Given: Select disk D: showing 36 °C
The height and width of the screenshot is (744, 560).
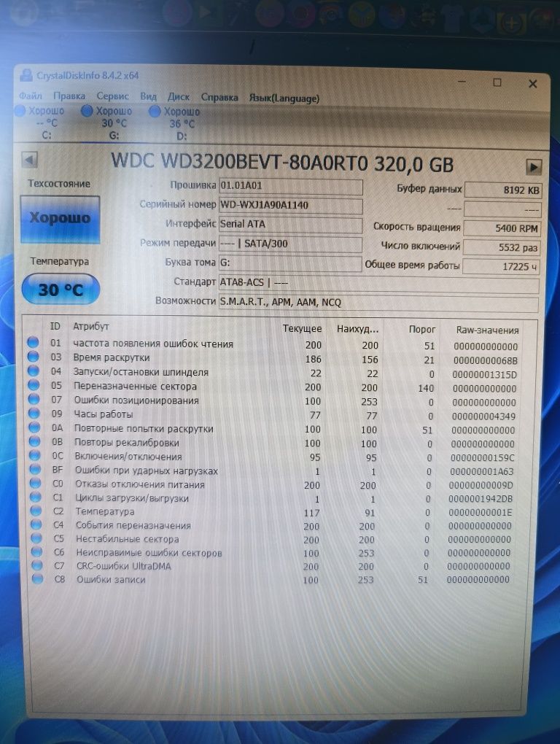Looking at the screenshot, I should click(176, 124).
